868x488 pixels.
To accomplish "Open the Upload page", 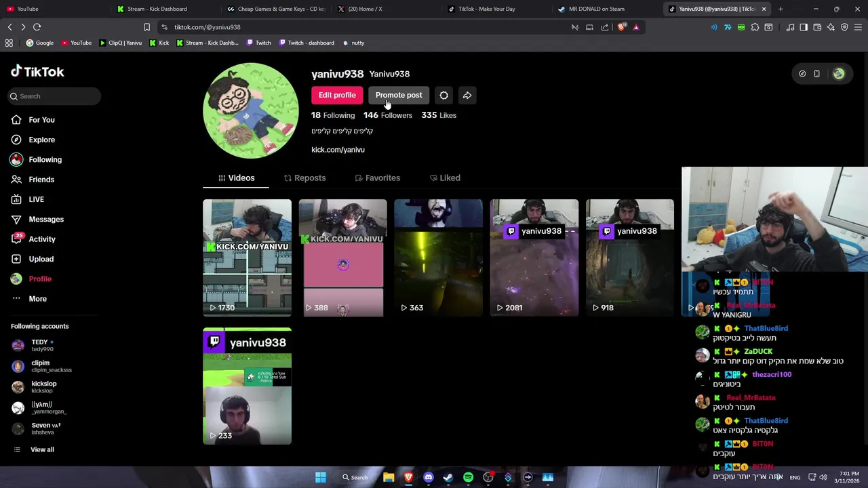I will (x=32, y=259).
